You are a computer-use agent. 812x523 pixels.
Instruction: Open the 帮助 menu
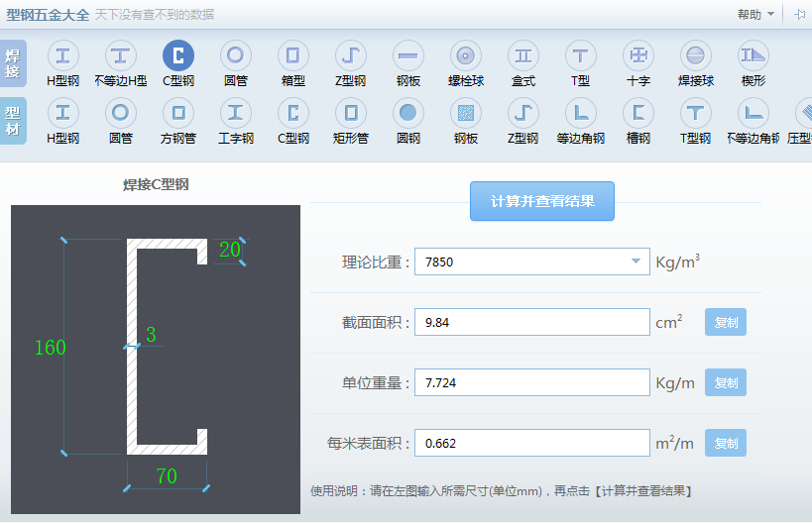(755, 15)
